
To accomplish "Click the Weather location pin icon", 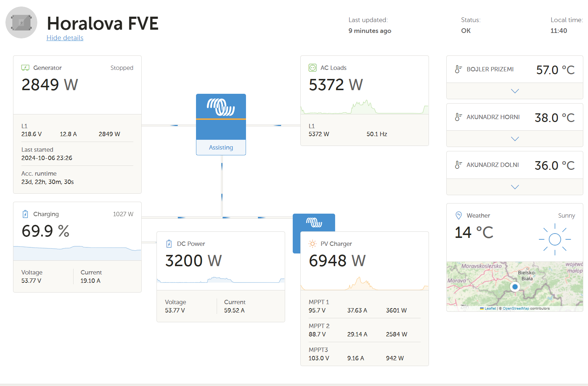I will pos(459,215).
